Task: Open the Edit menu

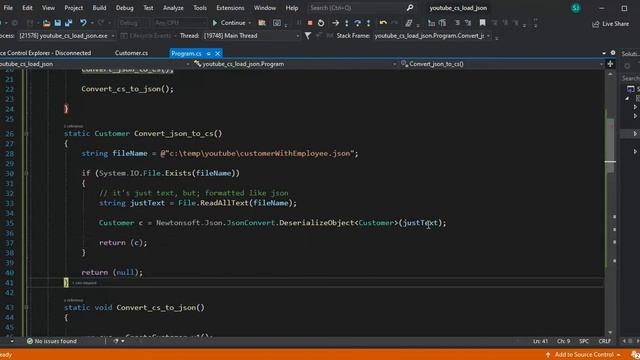Action: [27, 8]
